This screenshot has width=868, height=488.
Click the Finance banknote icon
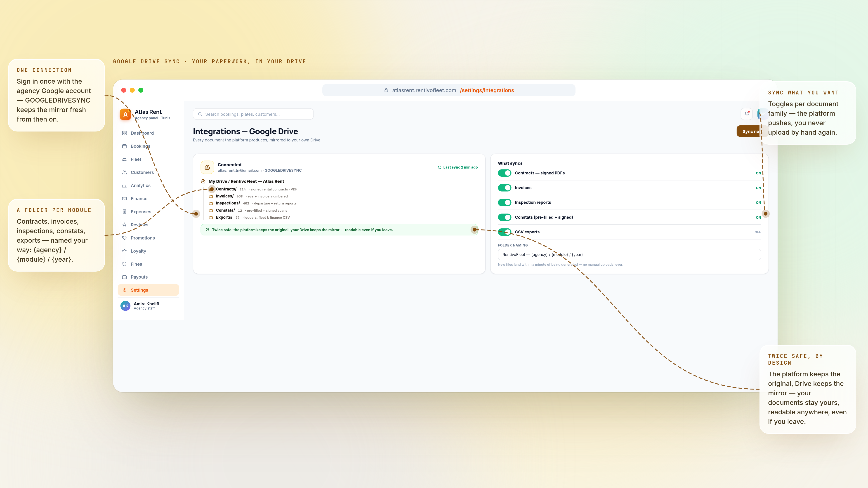pos(124,199)
